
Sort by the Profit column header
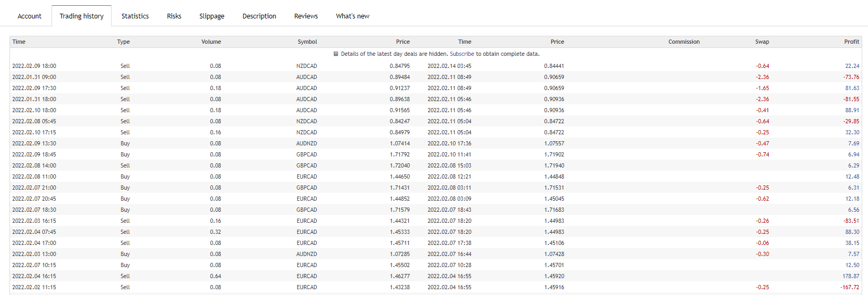tap(852, 42)
